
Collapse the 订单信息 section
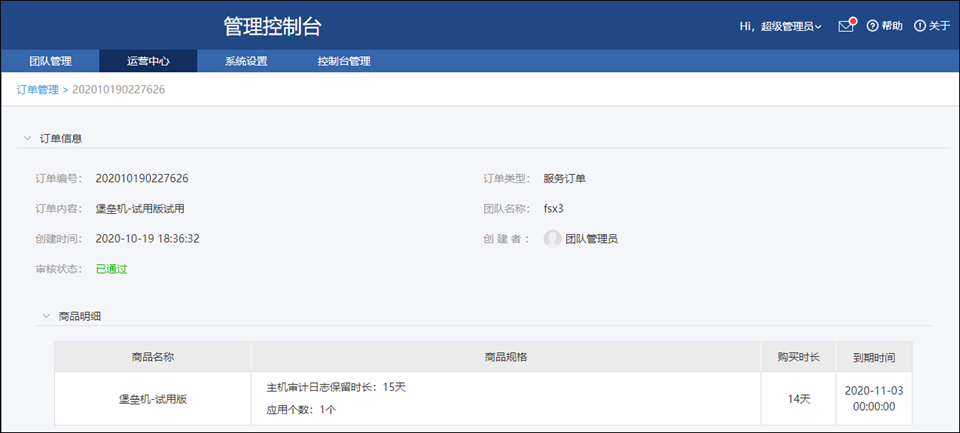tap(28, 139)
